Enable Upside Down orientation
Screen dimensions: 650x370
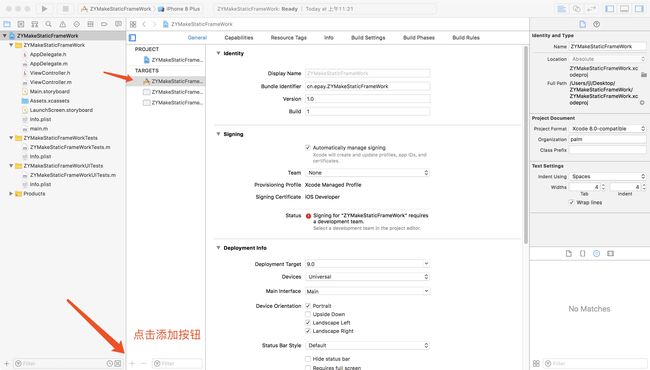coord(308,314)
